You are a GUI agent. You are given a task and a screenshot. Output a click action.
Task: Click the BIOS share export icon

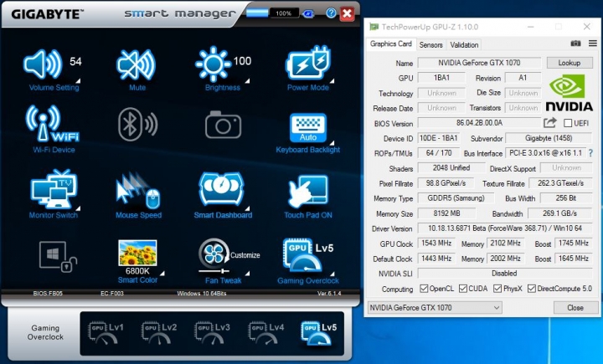(x=550, y=123)
